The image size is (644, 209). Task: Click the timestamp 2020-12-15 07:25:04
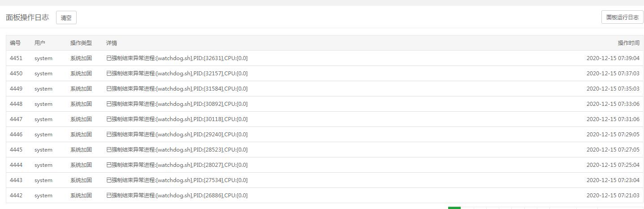[x=613, y=165]
